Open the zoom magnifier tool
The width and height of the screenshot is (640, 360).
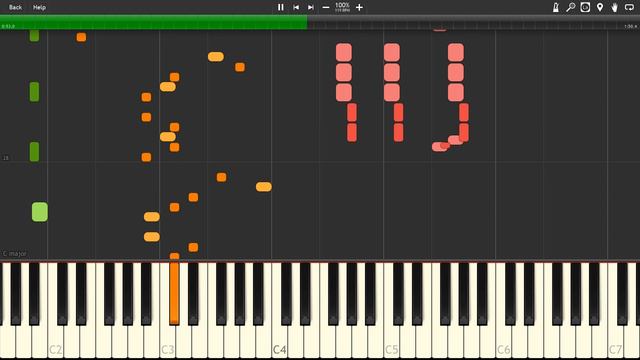(x=570, y=7)
